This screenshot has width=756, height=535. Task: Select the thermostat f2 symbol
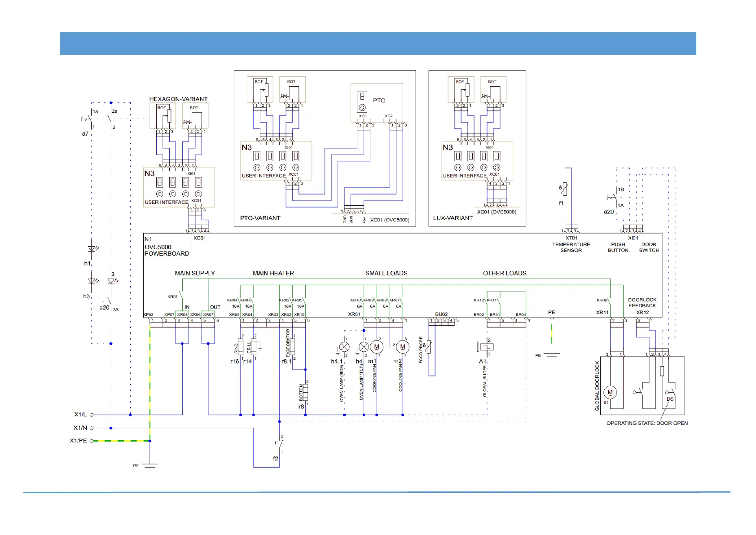279,444
